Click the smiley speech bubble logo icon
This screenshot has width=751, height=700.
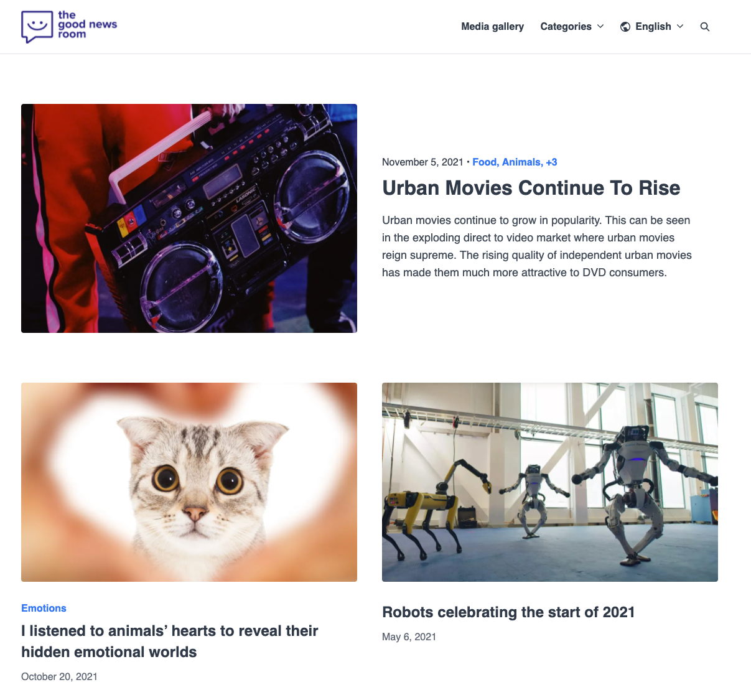click(37, 26)
